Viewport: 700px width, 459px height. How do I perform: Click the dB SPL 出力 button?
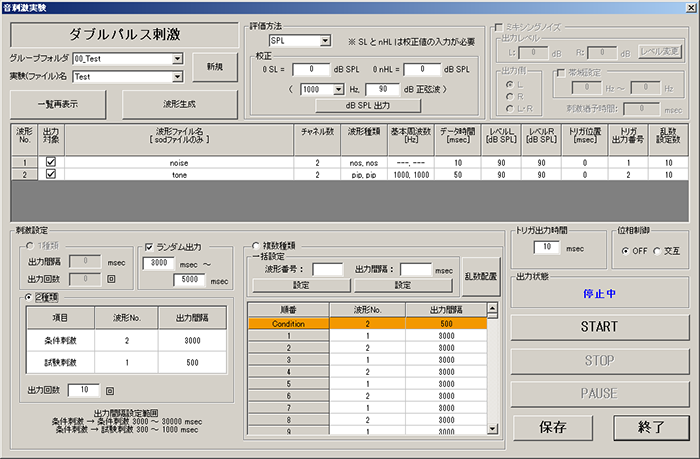click(x=368, y=105)
